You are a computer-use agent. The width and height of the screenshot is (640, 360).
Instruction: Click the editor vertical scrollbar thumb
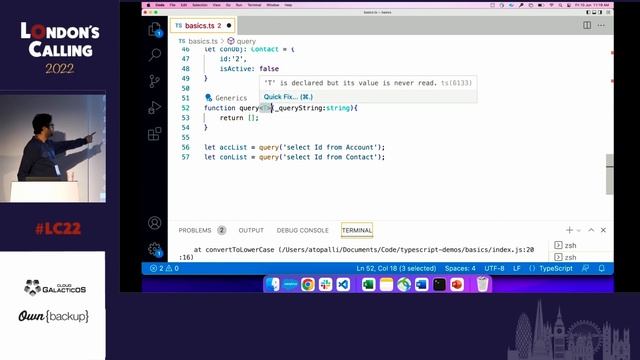[609, 174]
